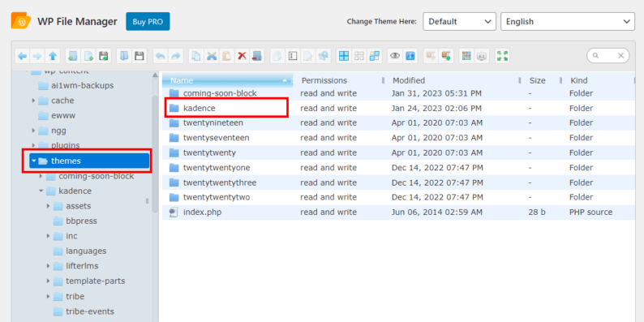Viewport: 644px width, 322px height.
Task: Click the rename toolbar icon
Action: (x=293, y=56)
